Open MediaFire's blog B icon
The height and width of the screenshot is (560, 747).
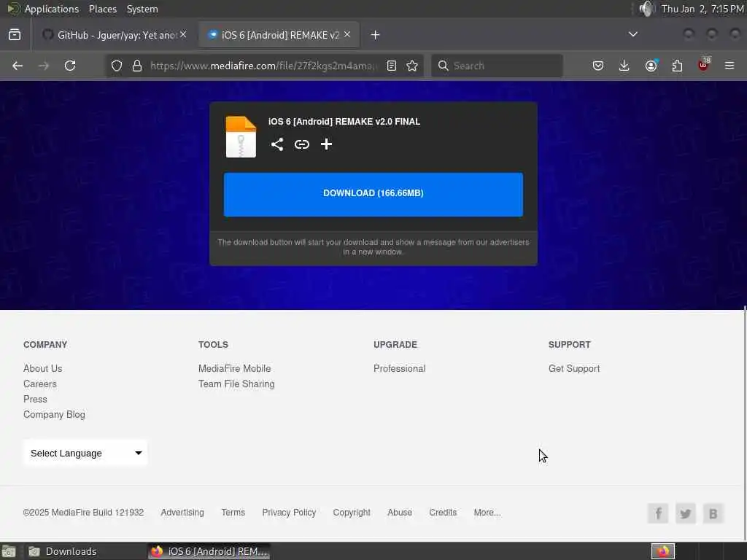(x=713, y=513)
